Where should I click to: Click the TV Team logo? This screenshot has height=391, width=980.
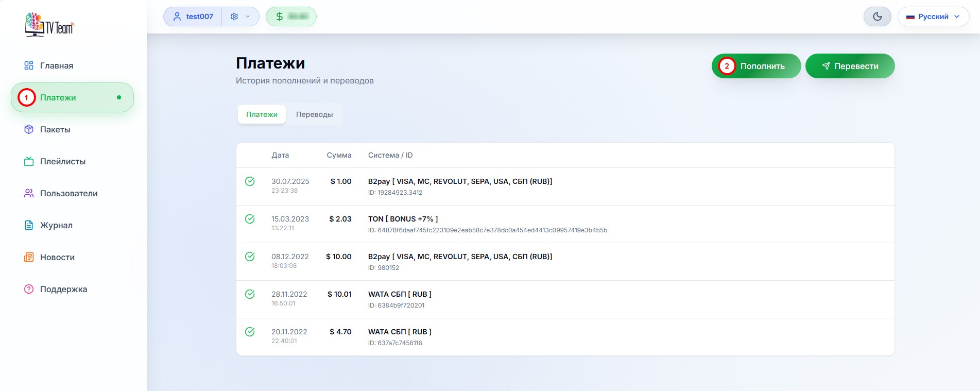click(49, 25)
